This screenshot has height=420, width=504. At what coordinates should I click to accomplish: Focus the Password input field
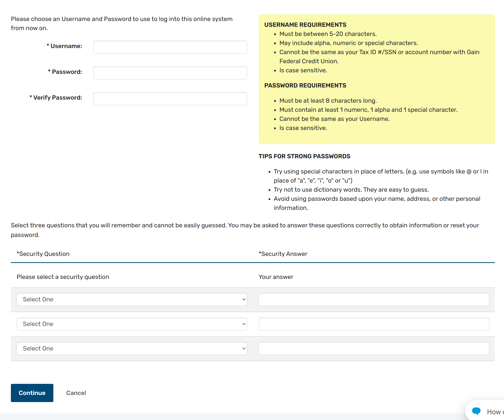click(x=170, y=73)
